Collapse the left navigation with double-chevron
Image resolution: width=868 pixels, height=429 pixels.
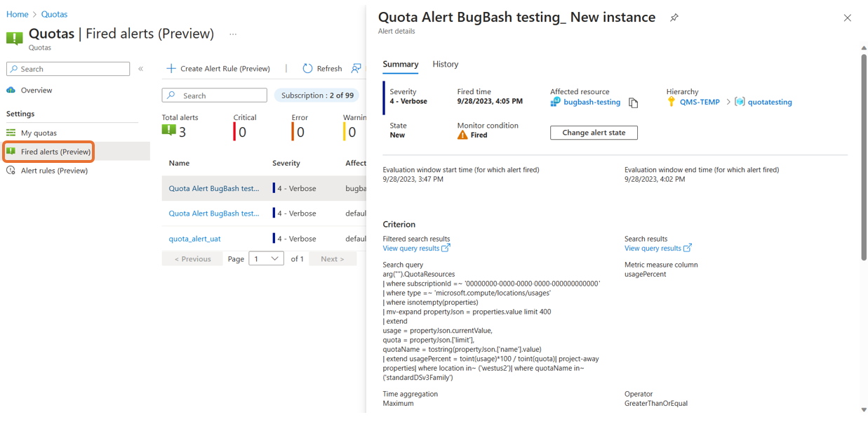pos(141,69)
